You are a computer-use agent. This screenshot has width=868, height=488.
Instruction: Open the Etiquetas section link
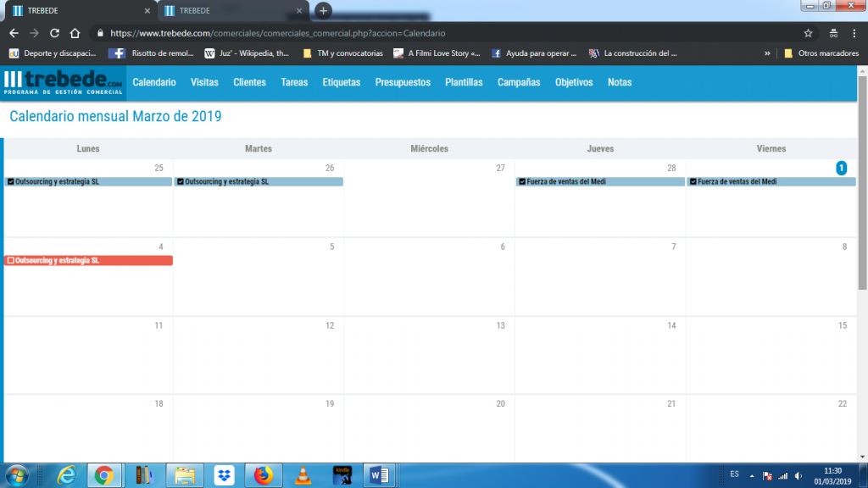(342, 83)
